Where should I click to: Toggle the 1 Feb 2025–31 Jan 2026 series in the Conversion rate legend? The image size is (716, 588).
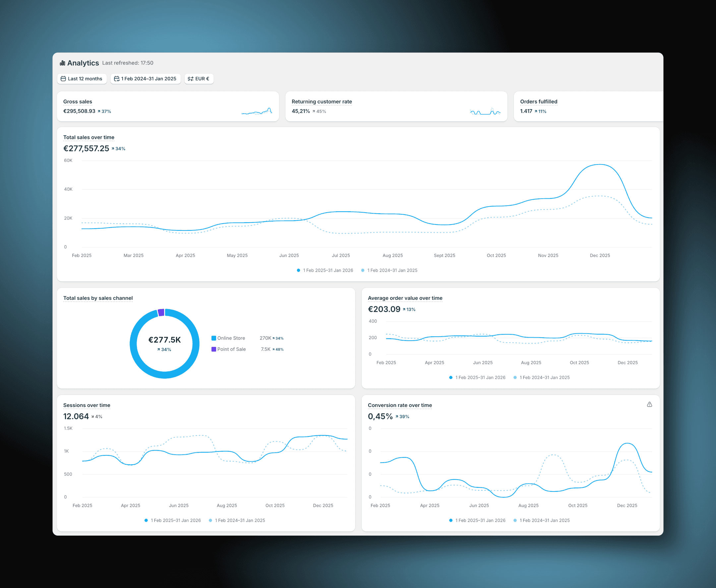(477, 520)
